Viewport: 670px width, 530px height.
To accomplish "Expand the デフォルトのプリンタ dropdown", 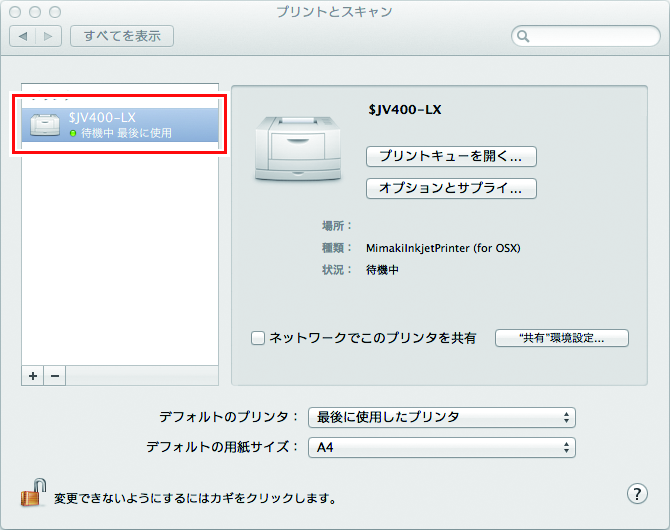I will [x=441, y=417].
